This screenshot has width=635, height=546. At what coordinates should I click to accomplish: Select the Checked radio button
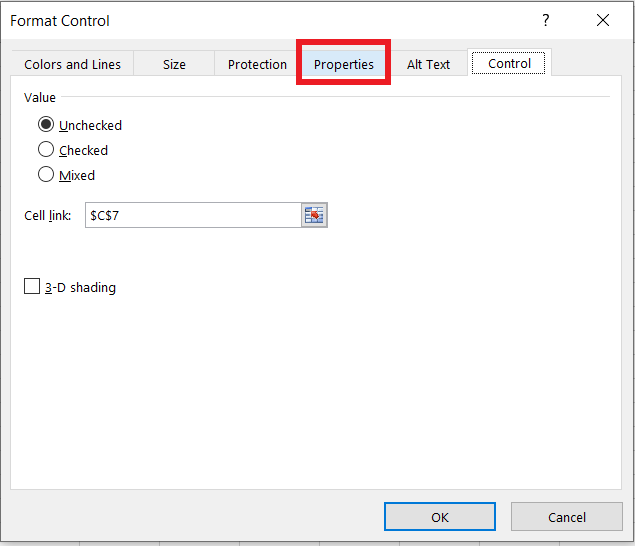tap(46, 149)
